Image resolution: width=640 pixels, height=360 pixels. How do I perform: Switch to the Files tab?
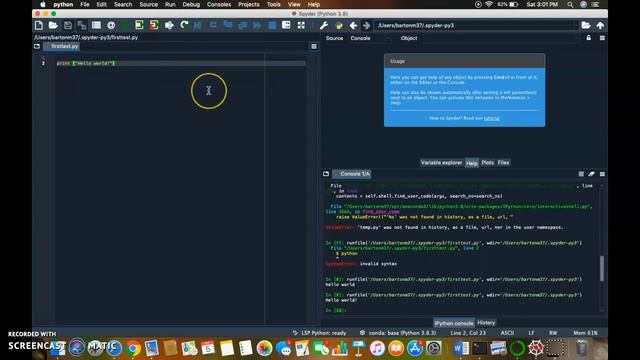503,162
